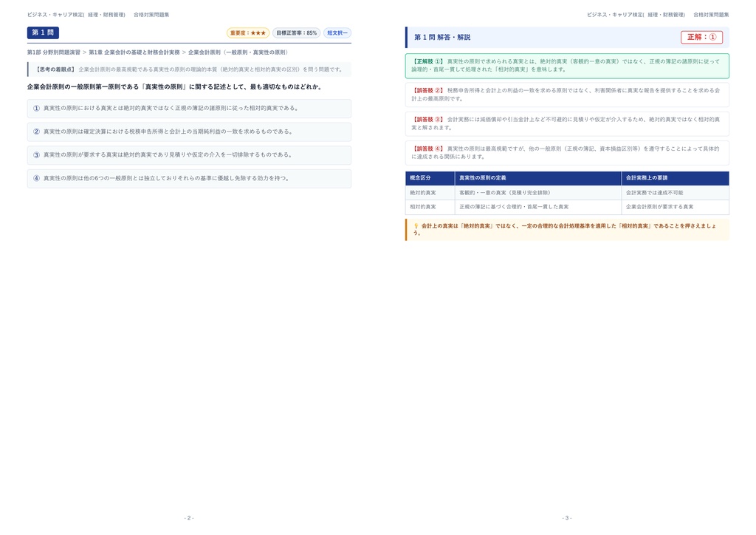Click the 【誤答肢 ②】 explanation box
Screen dimensions: 756x535
coord(567,95)
